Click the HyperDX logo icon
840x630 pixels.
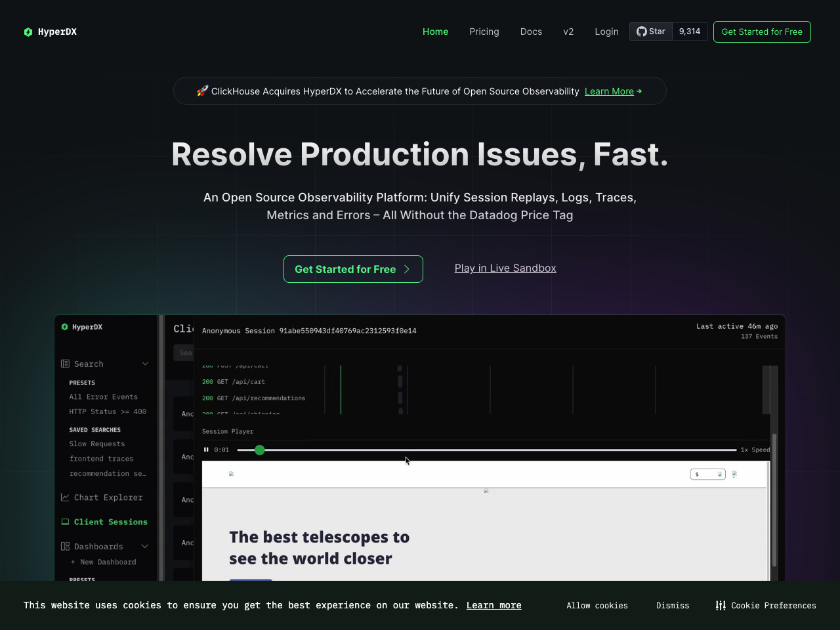point(28,31)
